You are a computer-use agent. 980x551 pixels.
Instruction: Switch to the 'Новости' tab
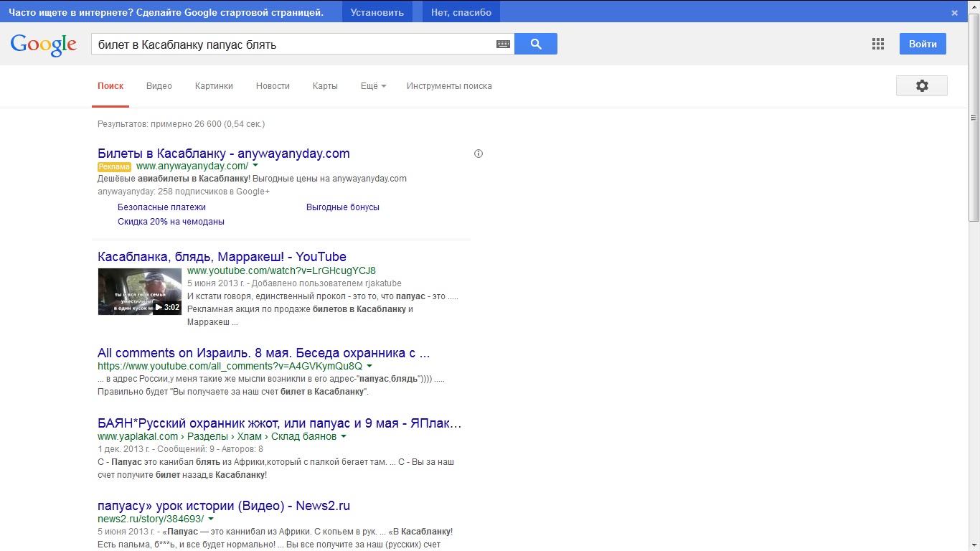[273, 86]
